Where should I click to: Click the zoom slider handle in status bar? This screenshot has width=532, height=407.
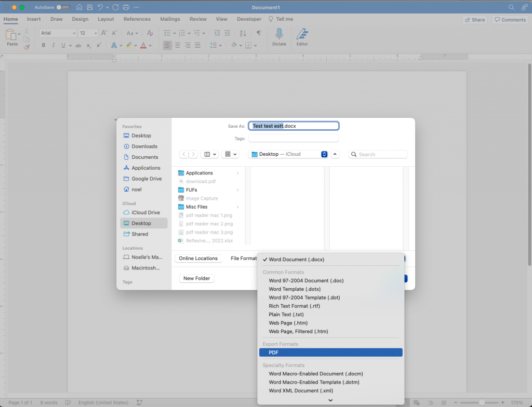coord(482,403)
